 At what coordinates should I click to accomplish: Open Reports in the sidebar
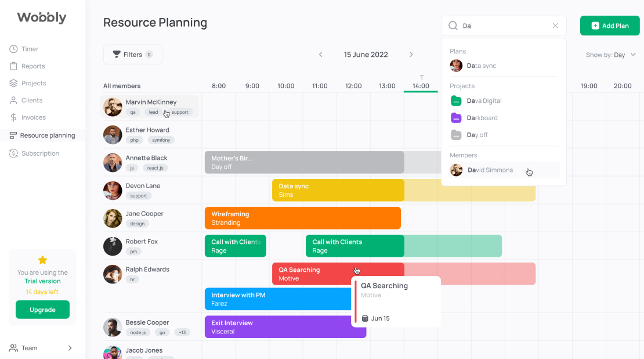[x=27, y=66]
